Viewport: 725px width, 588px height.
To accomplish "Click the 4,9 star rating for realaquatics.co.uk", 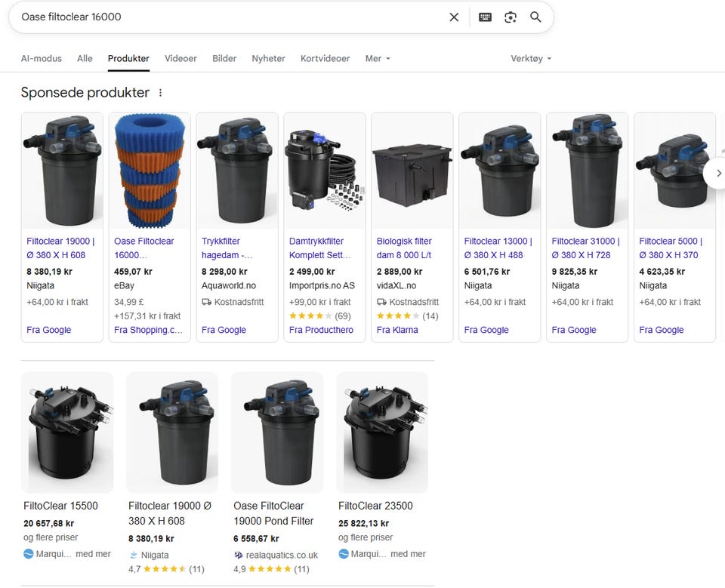I will [x=271, y=569].
